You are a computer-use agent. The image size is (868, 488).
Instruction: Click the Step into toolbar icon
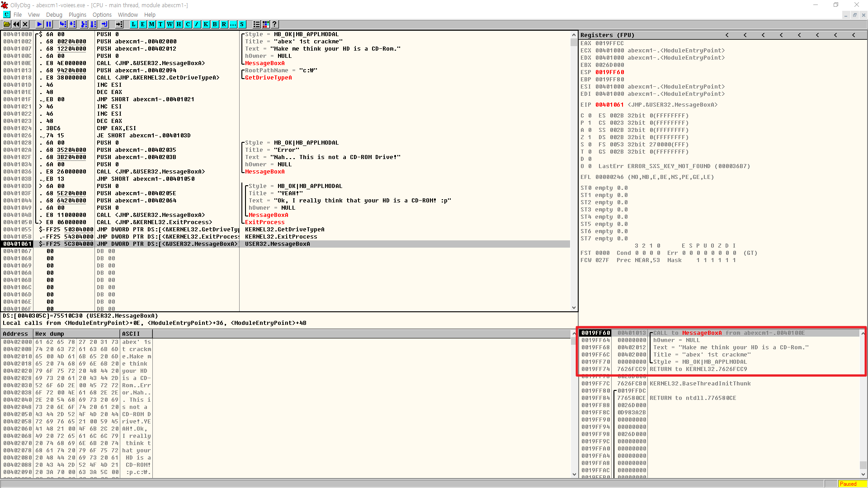click(63, 24)
